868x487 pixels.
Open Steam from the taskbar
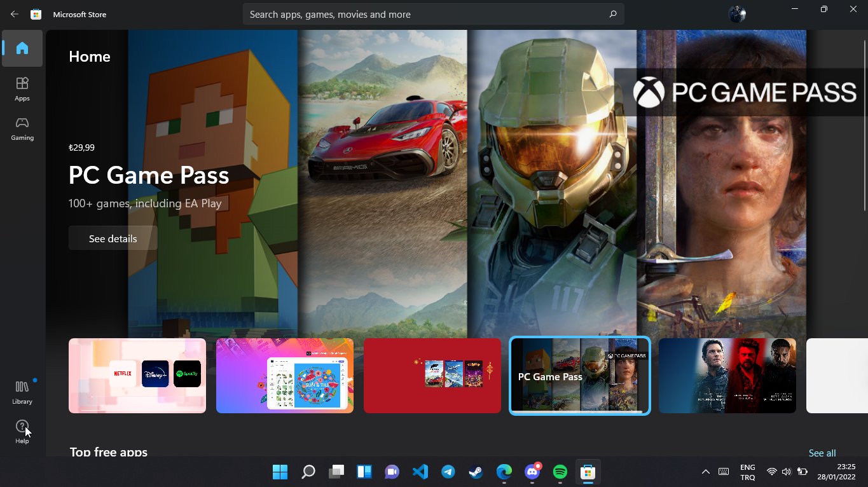[x=476, y=472]
